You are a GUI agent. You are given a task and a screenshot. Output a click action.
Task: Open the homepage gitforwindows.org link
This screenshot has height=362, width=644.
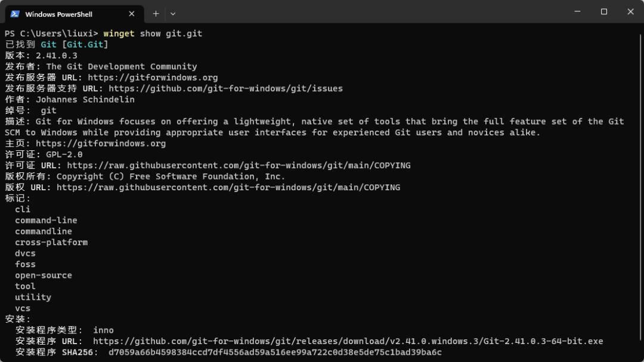coord(101,143)
